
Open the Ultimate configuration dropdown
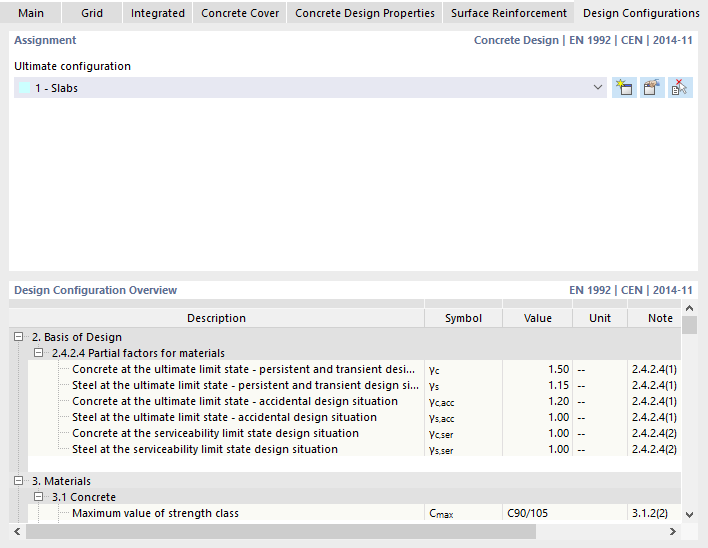[x=598, y=88]
